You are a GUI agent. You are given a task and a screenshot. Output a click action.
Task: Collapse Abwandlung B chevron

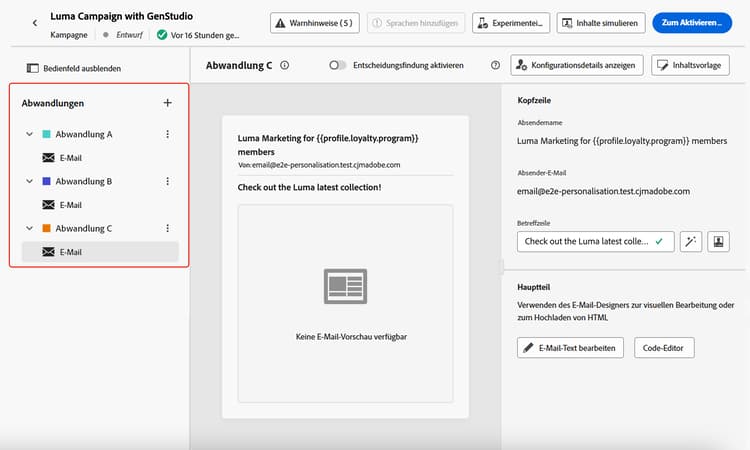click(30, 181)
